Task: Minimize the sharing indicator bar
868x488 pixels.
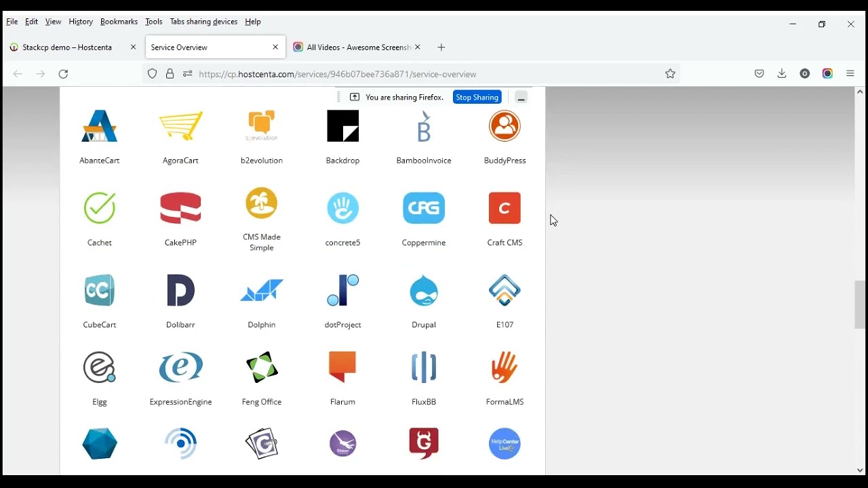Action: tap(521, 97)
